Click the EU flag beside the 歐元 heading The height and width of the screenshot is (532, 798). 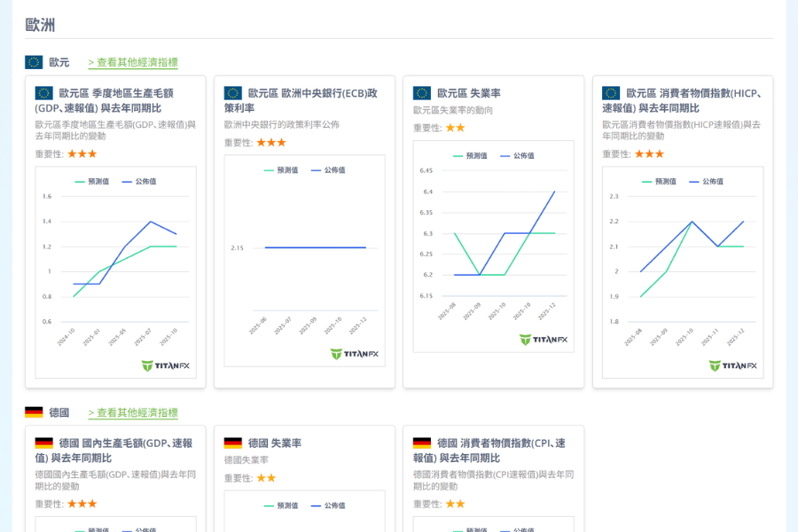pos(34,62)
